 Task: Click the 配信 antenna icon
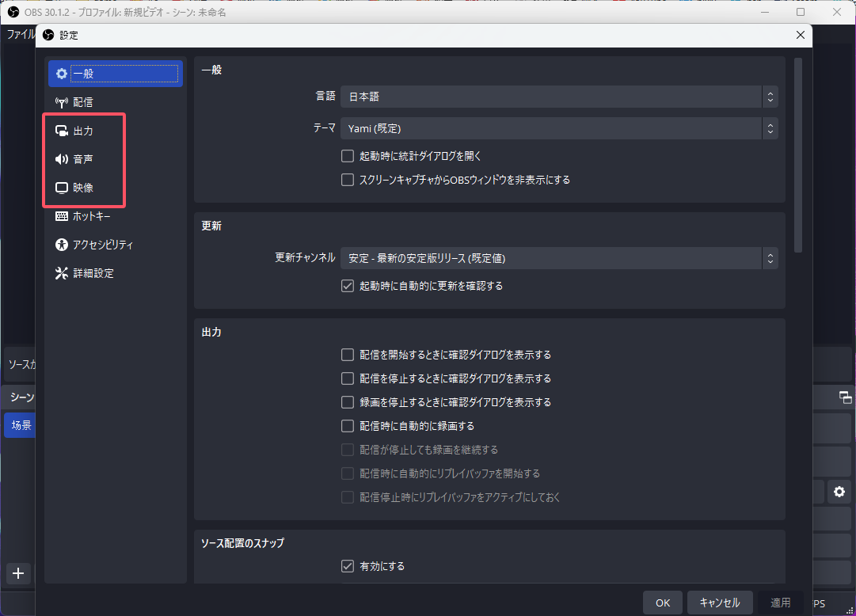coord(62,102)
